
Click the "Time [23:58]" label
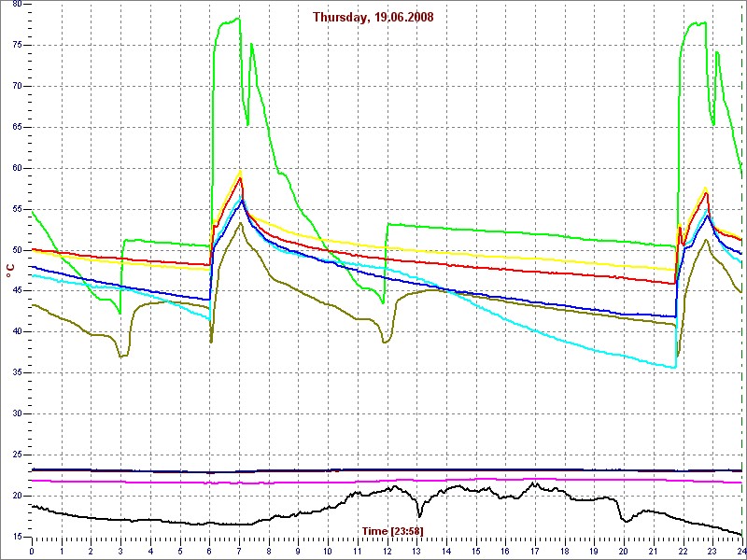click(392, 531)
